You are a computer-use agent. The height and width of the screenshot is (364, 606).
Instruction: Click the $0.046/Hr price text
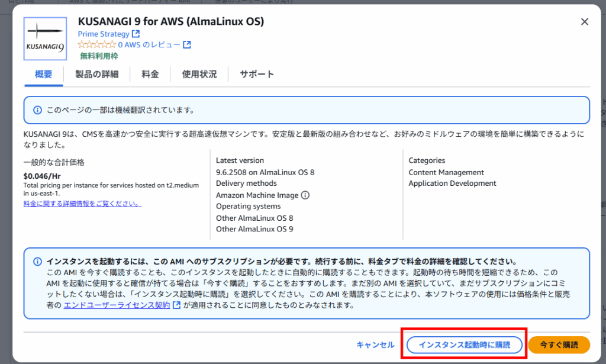(42, 176)
